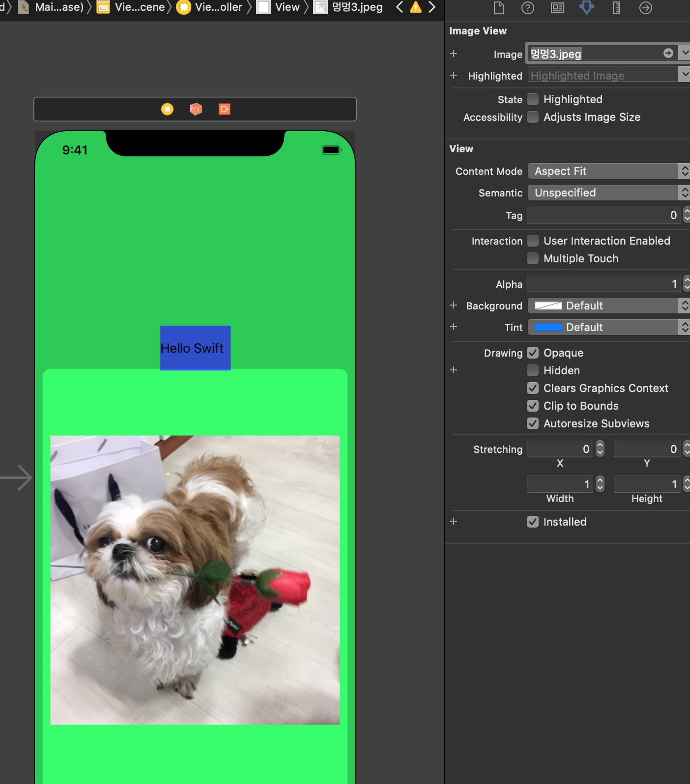The height and width of the screenshot is (784, 690).
Task: Toggle the Highlighted state checkbox
Action: click(x=533, y=99)
